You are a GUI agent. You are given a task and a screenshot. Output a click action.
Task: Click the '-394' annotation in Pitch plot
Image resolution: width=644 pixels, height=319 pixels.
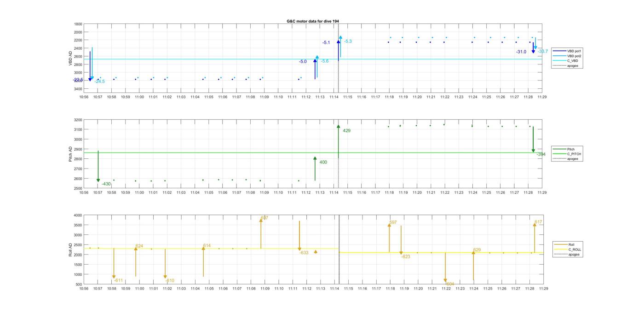point(541,154)
